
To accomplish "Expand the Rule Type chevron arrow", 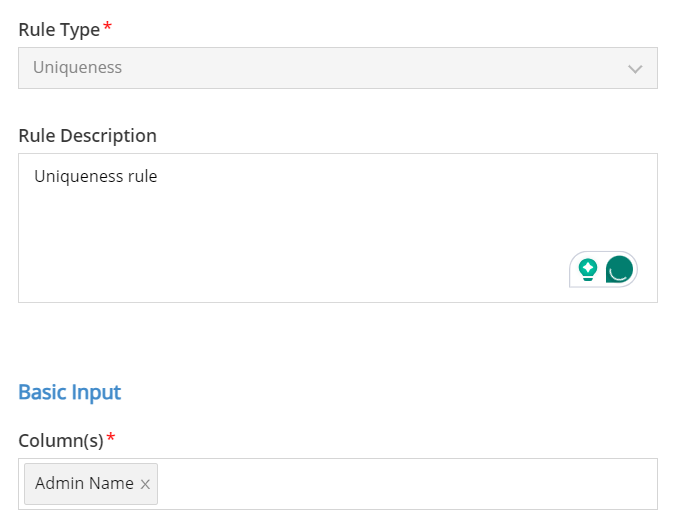I will click(635, 69).
